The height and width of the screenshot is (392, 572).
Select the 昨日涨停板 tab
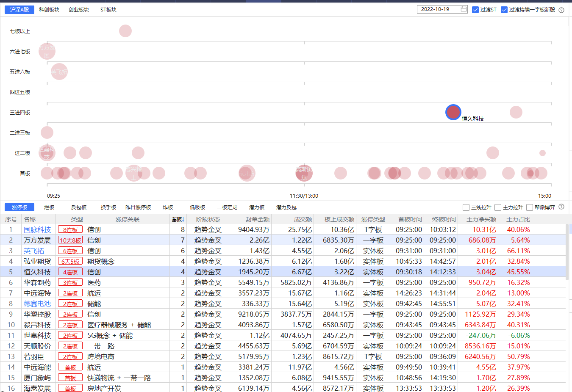tap(138, 207)
